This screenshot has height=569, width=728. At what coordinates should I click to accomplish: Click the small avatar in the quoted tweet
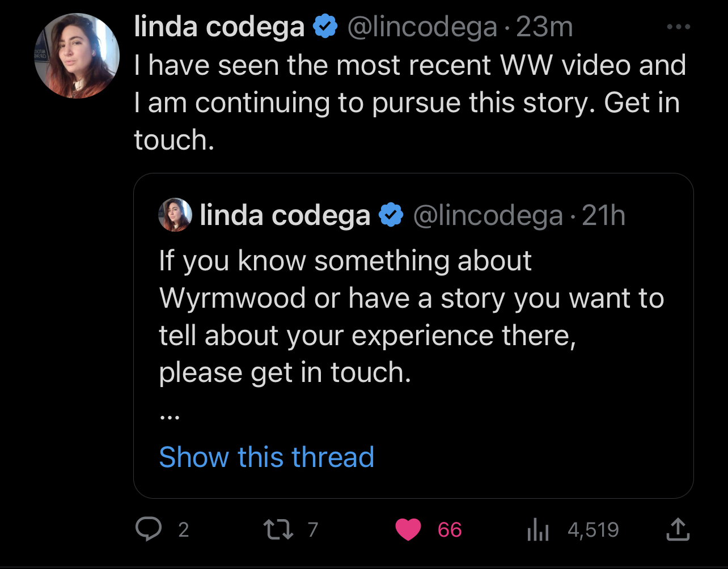(x=175, y=215)
